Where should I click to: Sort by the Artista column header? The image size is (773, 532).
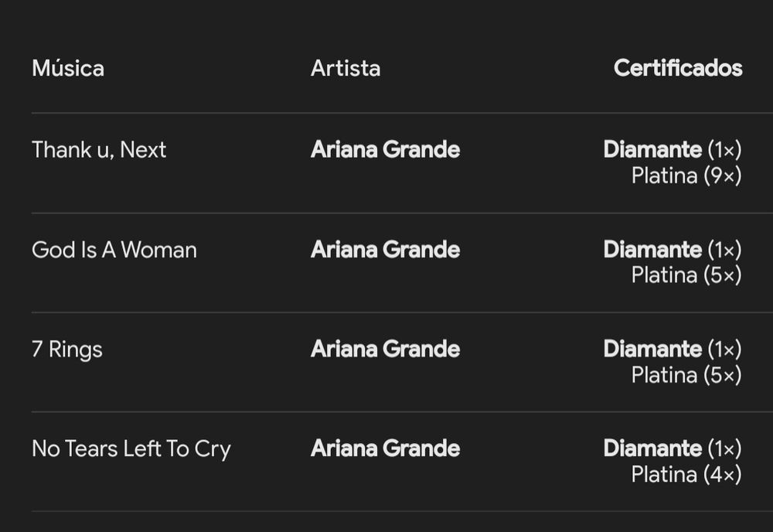[x=346, y=68]
